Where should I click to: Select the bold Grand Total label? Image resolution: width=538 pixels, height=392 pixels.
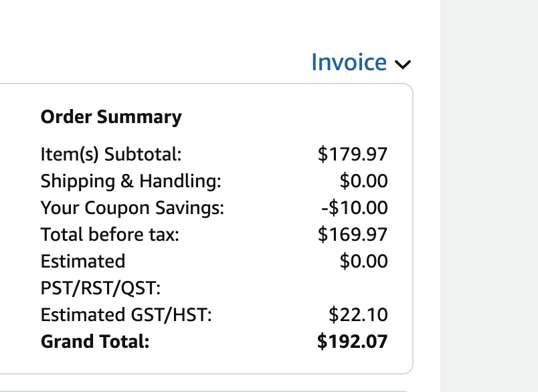pyautogui.click(x=95, y=342)
